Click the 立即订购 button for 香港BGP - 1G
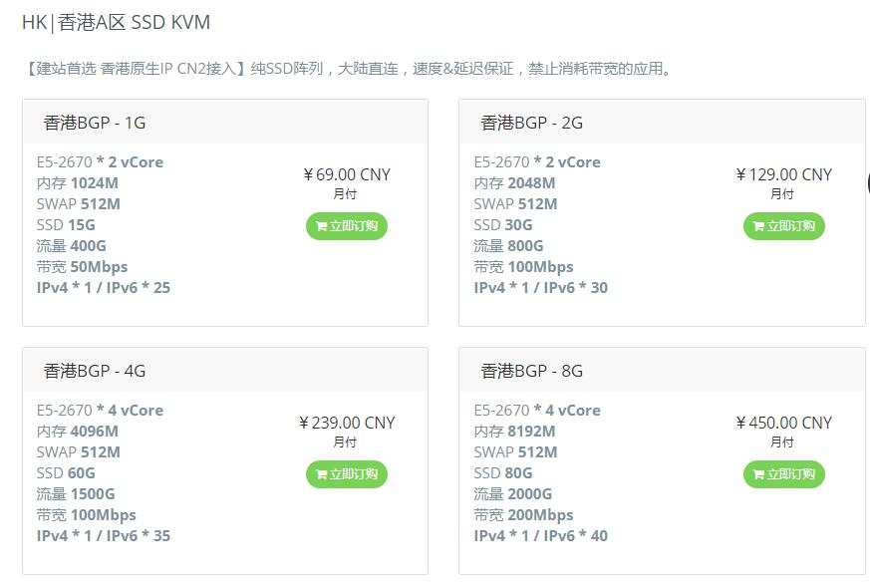This screenshot has width=870, height=588. [x=346, y=226]
